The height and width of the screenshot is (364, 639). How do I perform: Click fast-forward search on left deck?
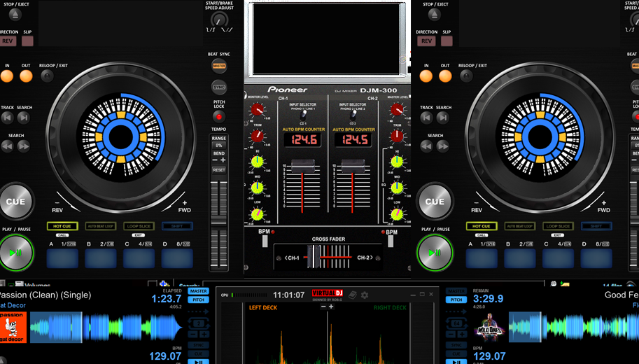(24, 146)
